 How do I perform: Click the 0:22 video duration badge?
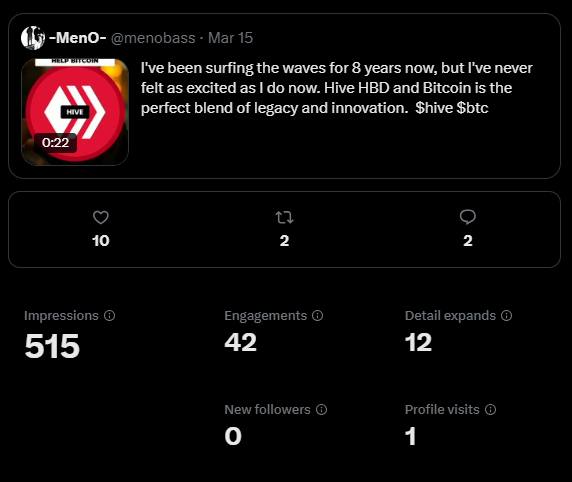pyautogui.click(x=55, y=143)
